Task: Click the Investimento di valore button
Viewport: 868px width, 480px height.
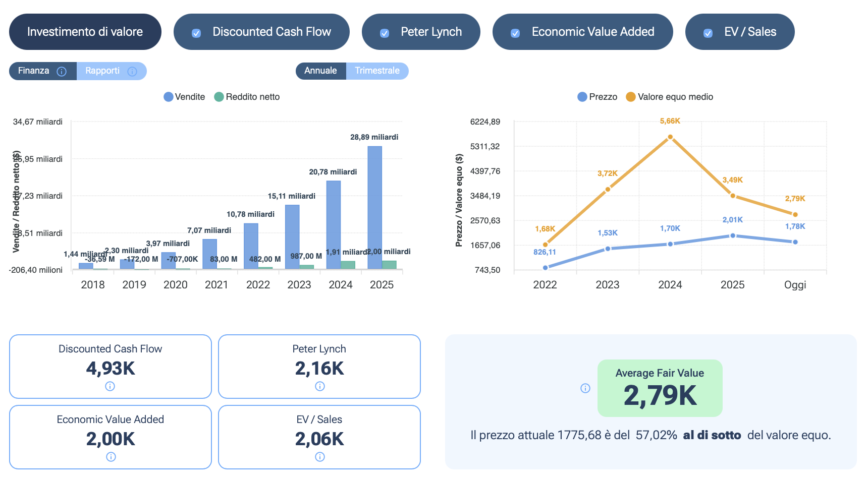Action: [x=85, y=32]
